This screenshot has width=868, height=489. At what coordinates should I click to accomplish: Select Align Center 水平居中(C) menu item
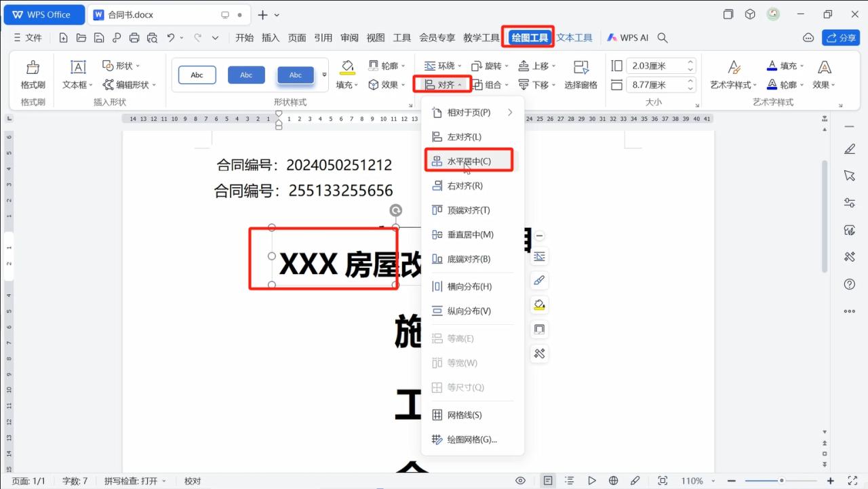tap(473, 161)
